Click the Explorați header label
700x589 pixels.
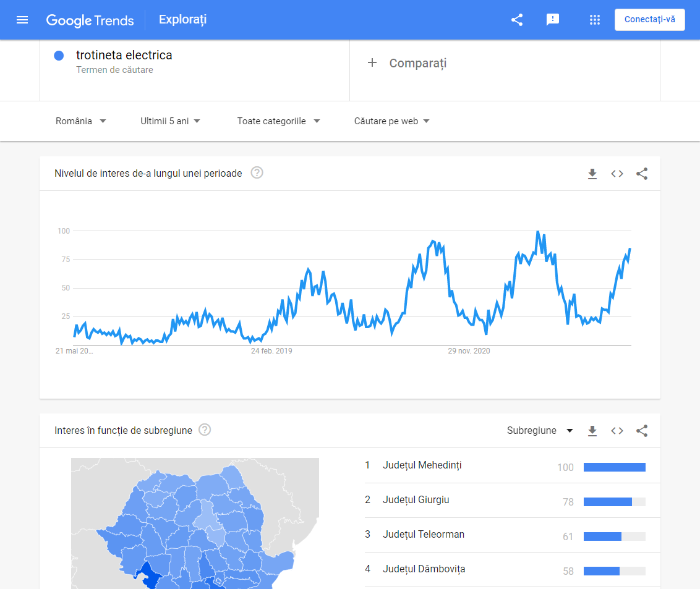(x=182, y=20)
